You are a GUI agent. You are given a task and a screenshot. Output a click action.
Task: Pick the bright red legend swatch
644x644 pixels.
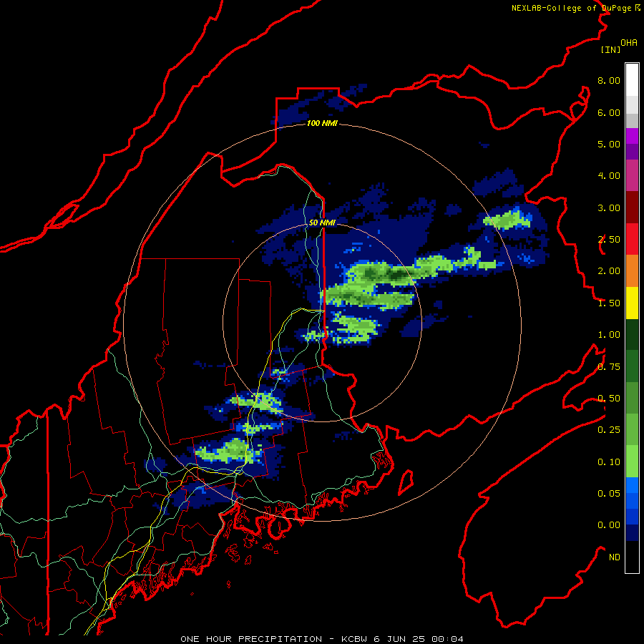(632, 239)
